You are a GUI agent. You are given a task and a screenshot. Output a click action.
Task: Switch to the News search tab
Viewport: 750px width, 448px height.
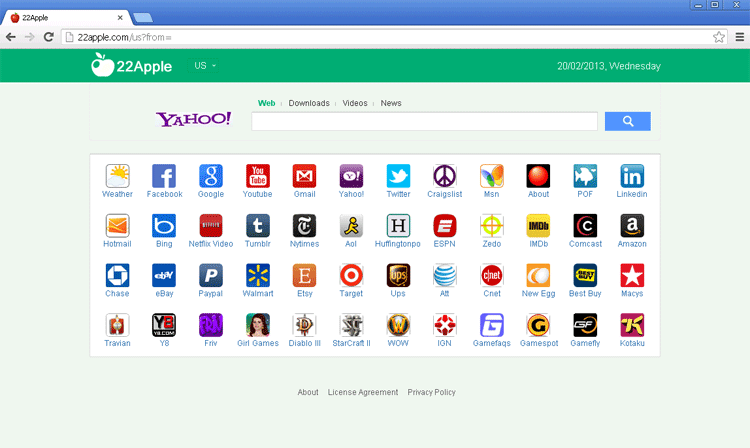pyautogui.click(x=391, y=103)
